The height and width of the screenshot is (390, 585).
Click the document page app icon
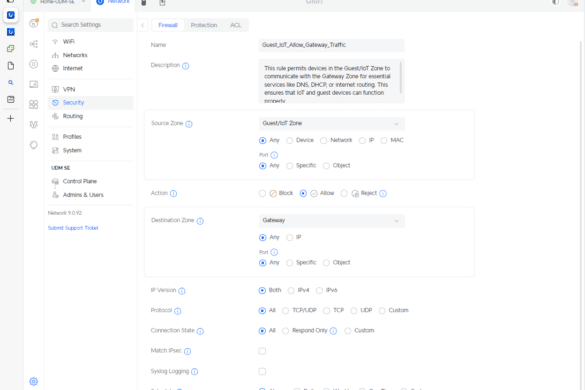click(x=10, y=66)
